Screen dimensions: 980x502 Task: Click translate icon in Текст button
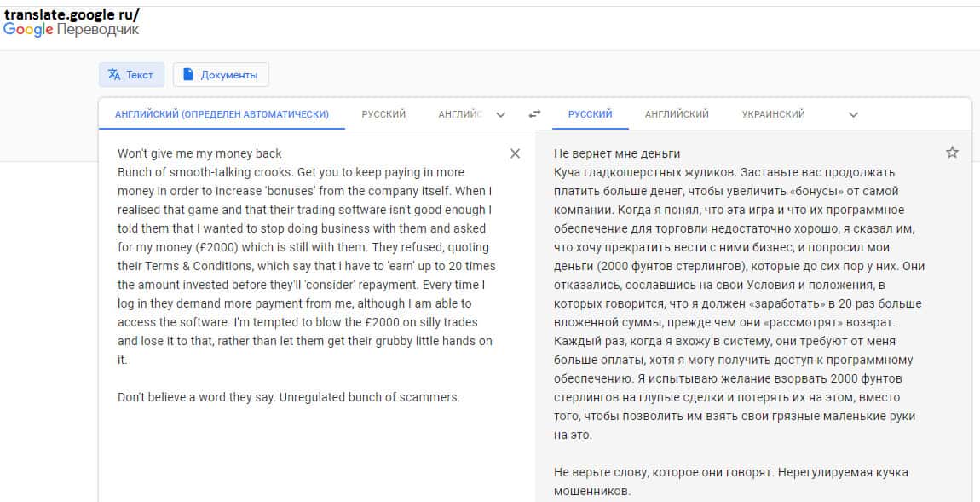tap(113, 74)
